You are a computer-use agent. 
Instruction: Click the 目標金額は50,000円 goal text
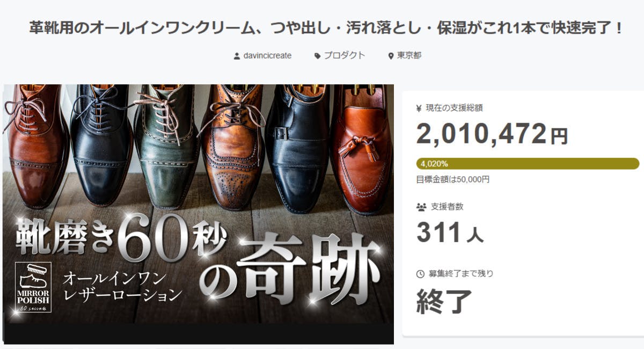(452, 179)
